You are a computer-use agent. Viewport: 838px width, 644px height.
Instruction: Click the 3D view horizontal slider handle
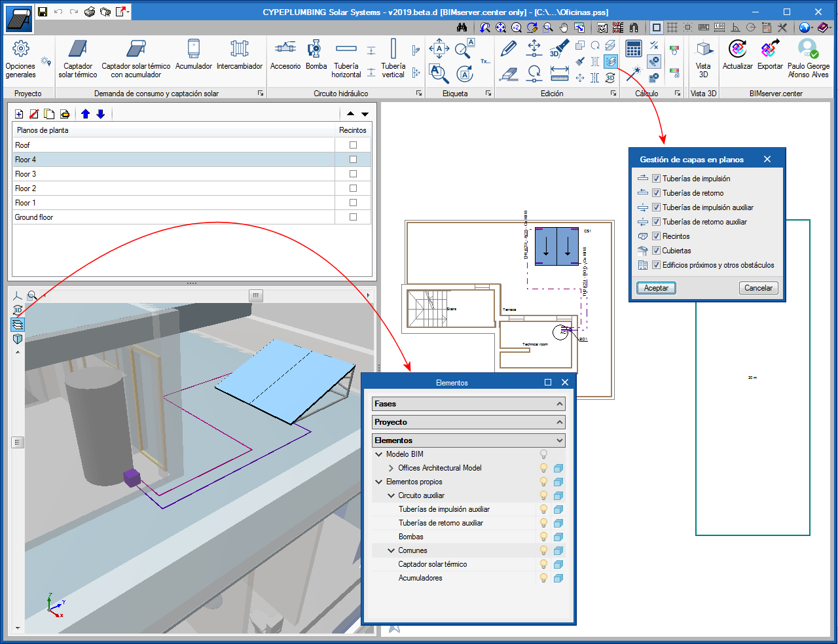click(256, 295)
